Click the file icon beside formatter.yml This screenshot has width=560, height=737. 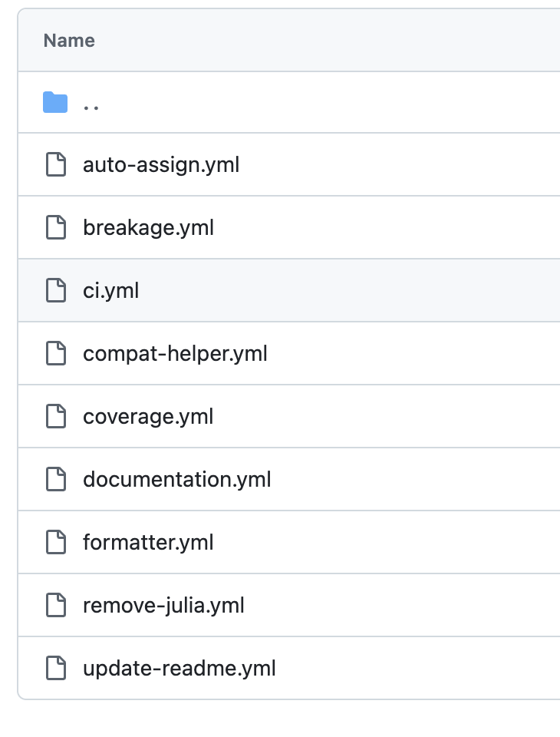click(55, 542)
